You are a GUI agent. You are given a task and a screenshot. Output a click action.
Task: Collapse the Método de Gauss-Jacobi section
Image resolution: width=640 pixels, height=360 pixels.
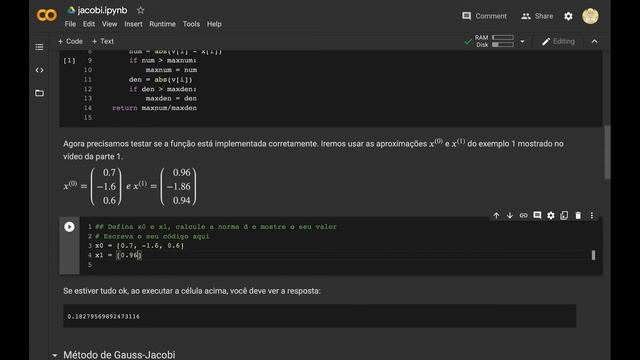point(55,356)
